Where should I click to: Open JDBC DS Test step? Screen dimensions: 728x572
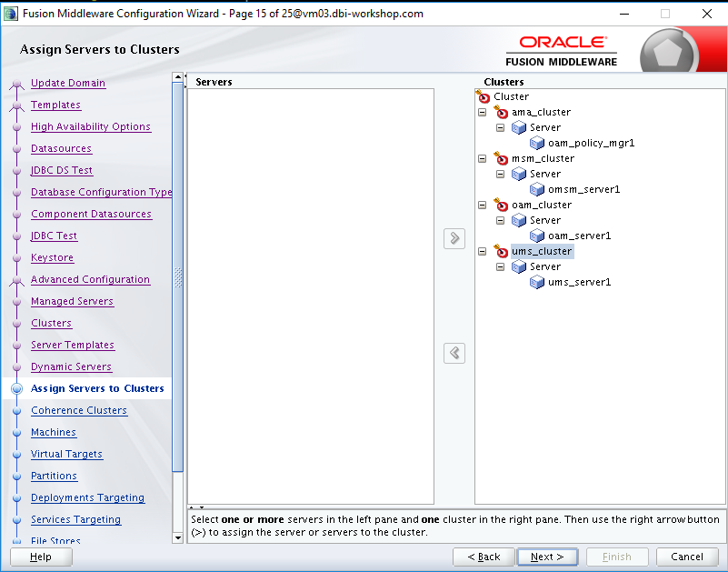[x=62, y=171]
